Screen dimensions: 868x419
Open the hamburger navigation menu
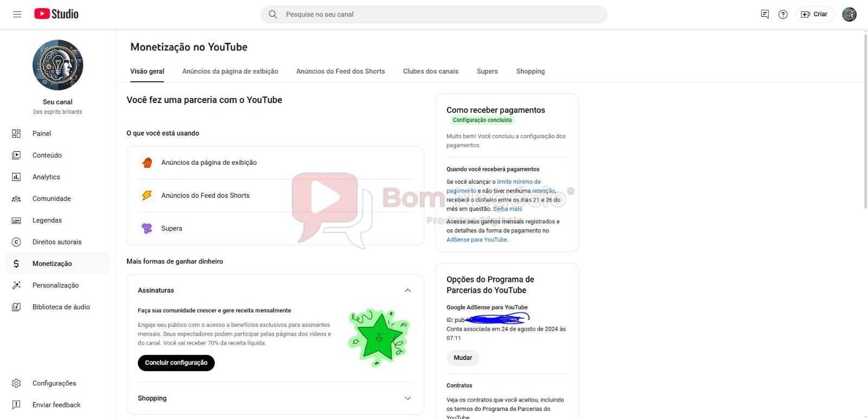click(x=17, y=14)
